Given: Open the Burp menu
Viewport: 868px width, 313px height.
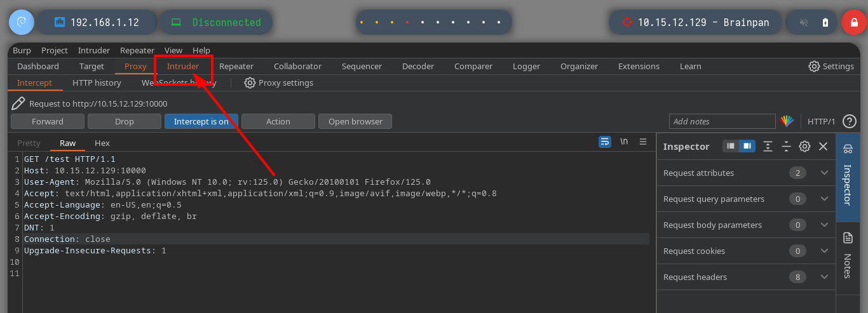Looking at the screenshot, I should tap(22, 50).
